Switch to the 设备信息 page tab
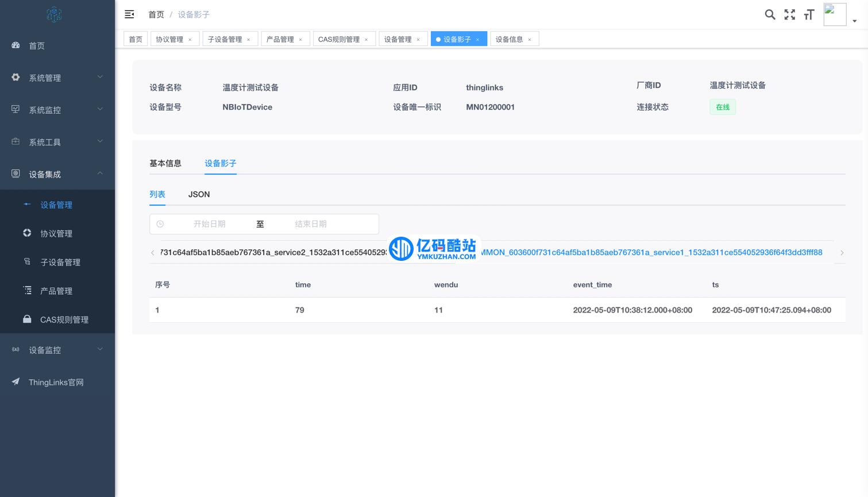Viewport: 868px width, 497px height. coord(509,39)
